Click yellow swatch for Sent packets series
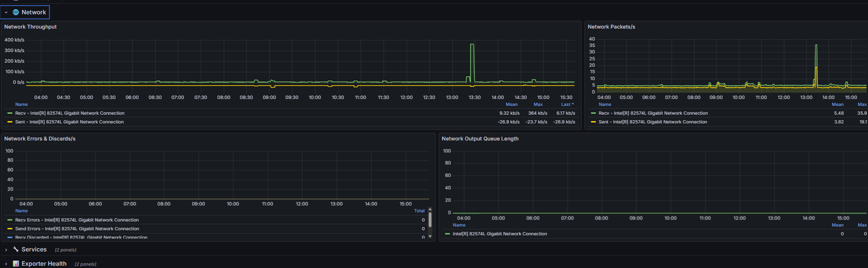 coord(593,122)
